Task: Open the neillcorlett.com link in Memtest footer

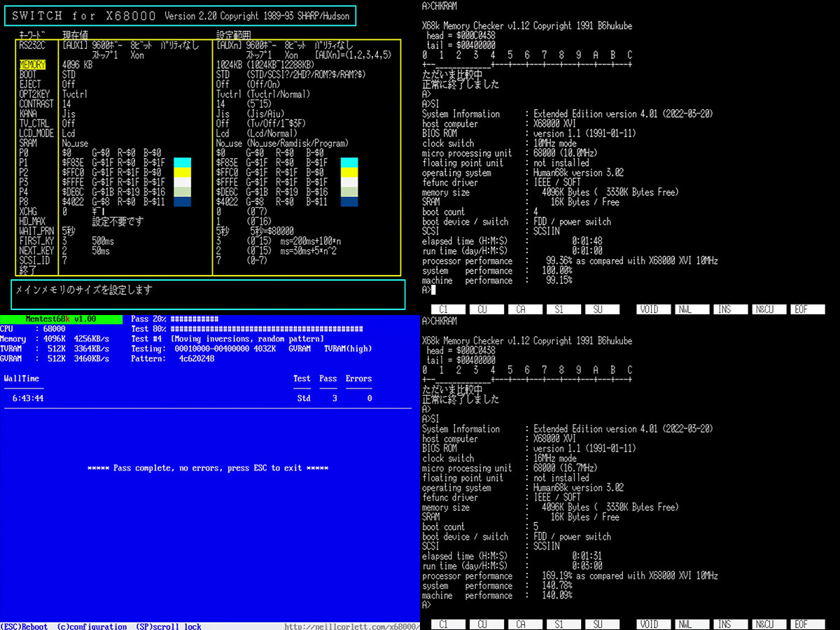Action: pyautogui.click(x=351, y=626)
